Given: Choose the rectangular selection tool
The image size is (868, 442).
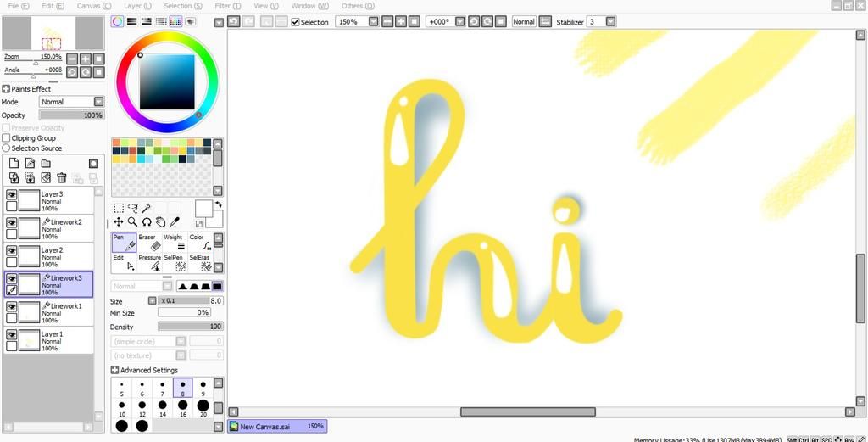Looking at the screenshot, I should coord(119,208).
